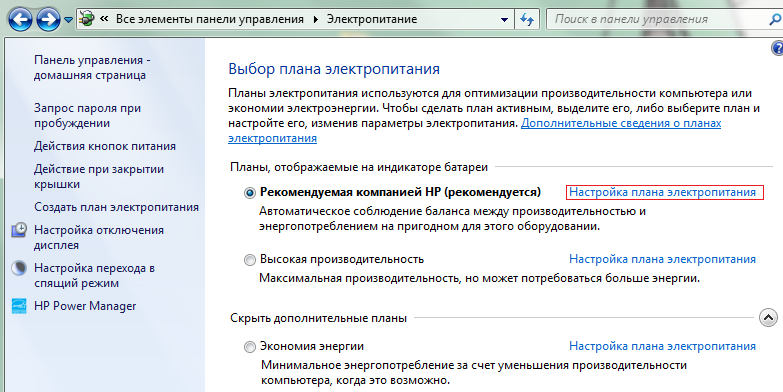Open recent pages dropdown next to Forward
Viewport: 783px width, 392px height.
(x=68, y=20)
